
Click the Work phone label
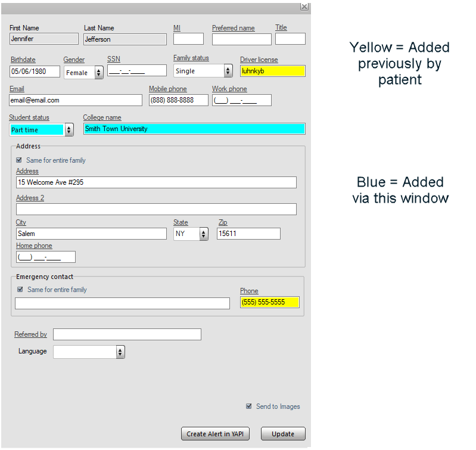[x=229, y=89]
